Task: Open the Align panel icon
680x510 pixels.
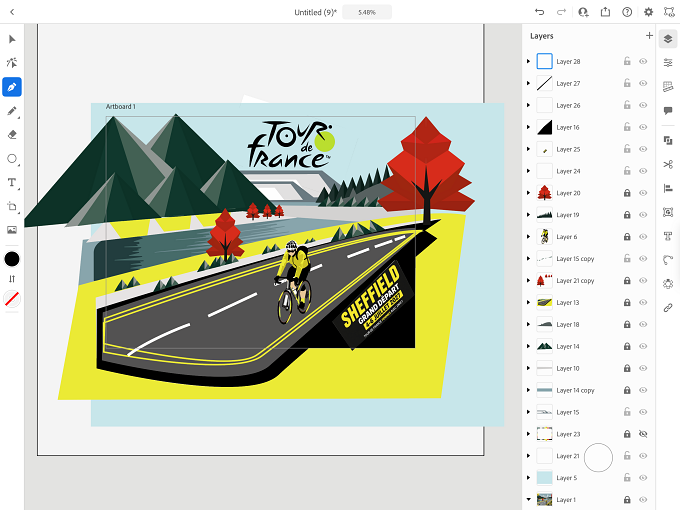Action: [x=668, y=188]
